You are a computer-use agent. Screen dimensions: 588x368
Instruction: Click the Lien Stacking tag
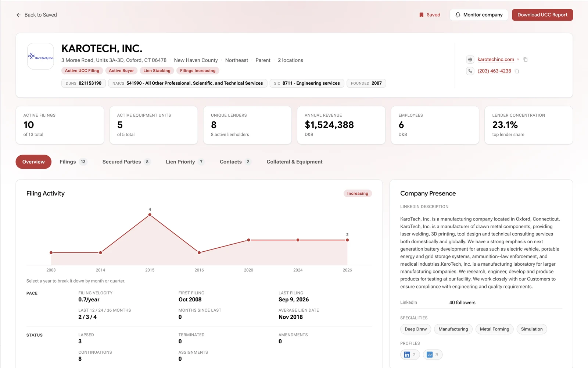(x=157, y=71)
